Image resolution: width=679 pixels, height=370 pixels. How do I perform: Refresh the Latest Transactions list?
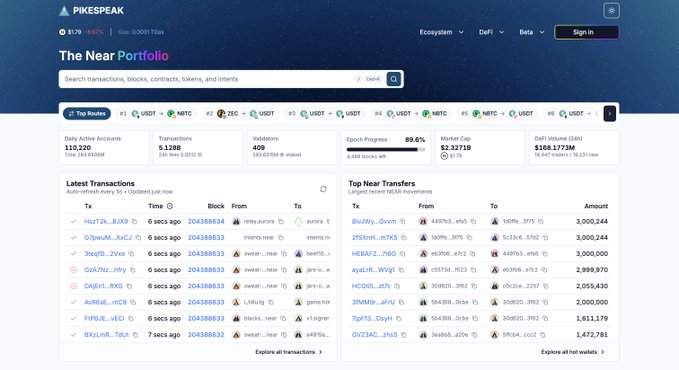(x=323, y=189)
